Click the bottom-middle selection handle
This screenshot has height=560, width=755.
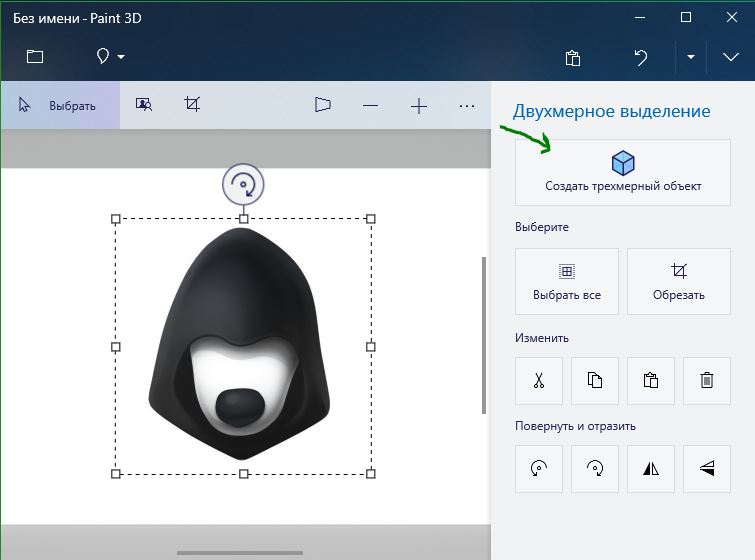[x=244, y=474]
